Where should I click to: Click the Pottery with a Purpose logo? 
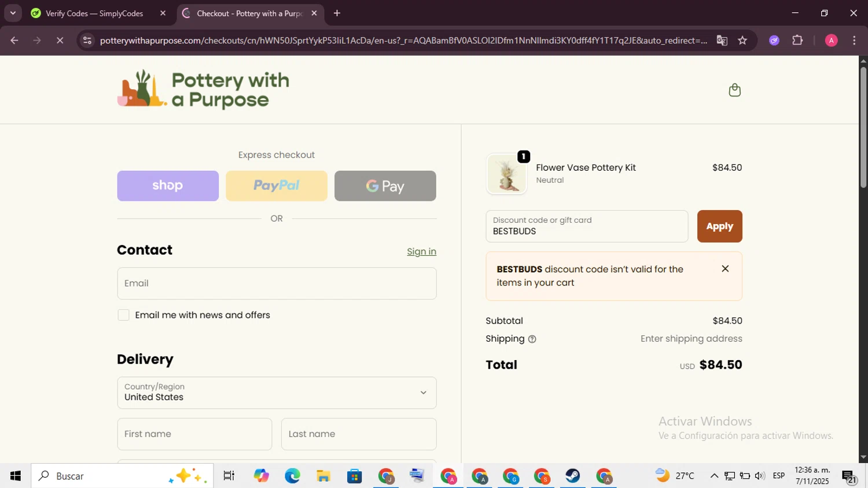203,89
